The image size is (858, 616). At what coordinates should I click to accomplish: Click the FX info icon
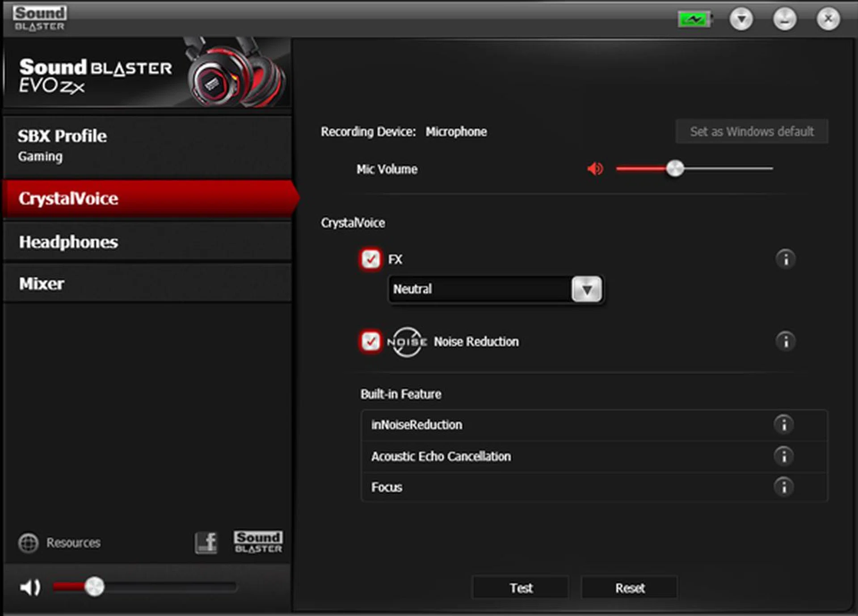coord(785,259)
